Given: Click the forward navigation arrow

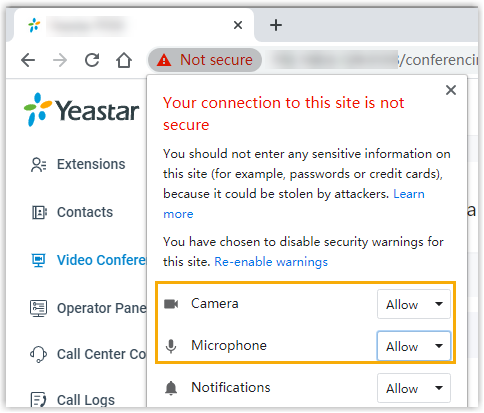Looking at the screenshot, I should (x=60, y=60).
